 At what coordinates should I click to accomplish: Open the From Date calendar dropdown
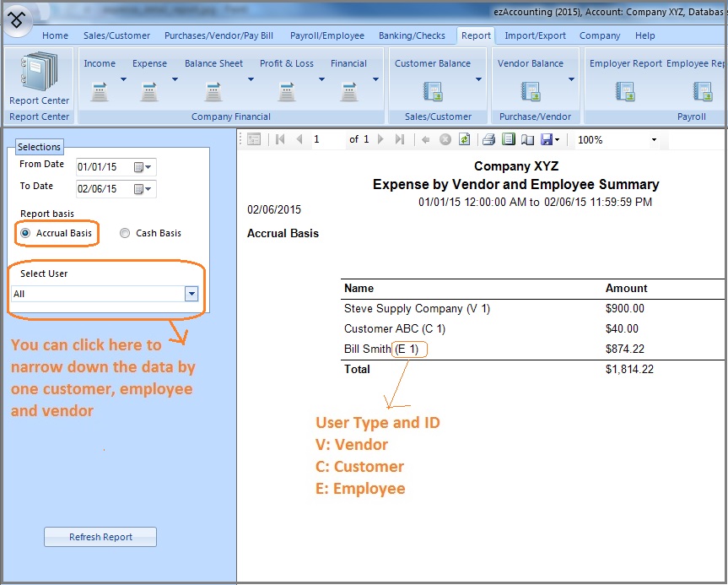(x=143, y=167)
